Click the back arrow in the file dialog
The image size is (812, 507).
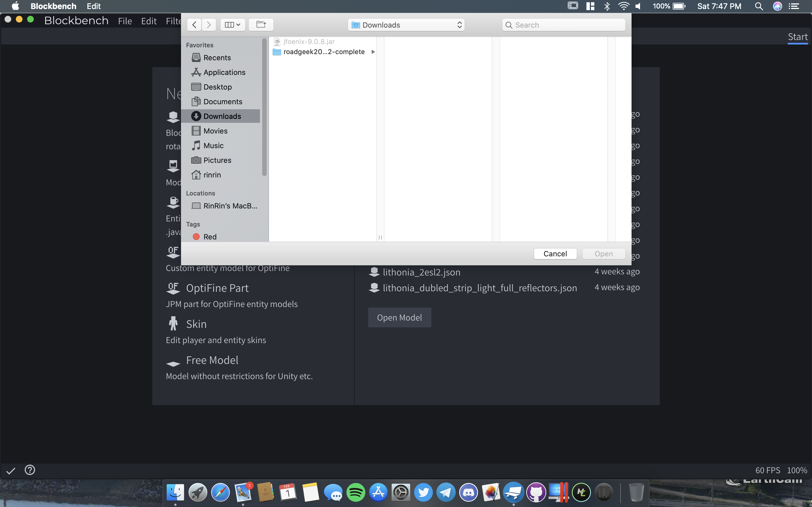click(x=194, y=25)
